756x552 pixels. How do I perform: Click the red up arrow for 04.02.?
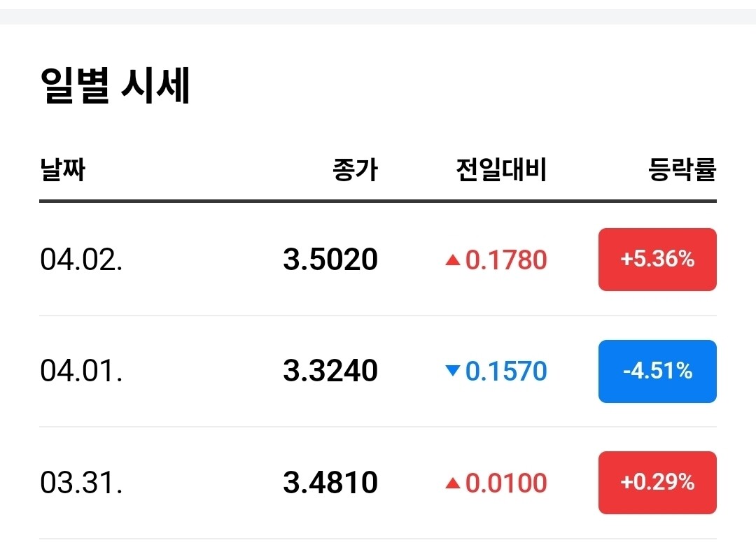[452, 260]
